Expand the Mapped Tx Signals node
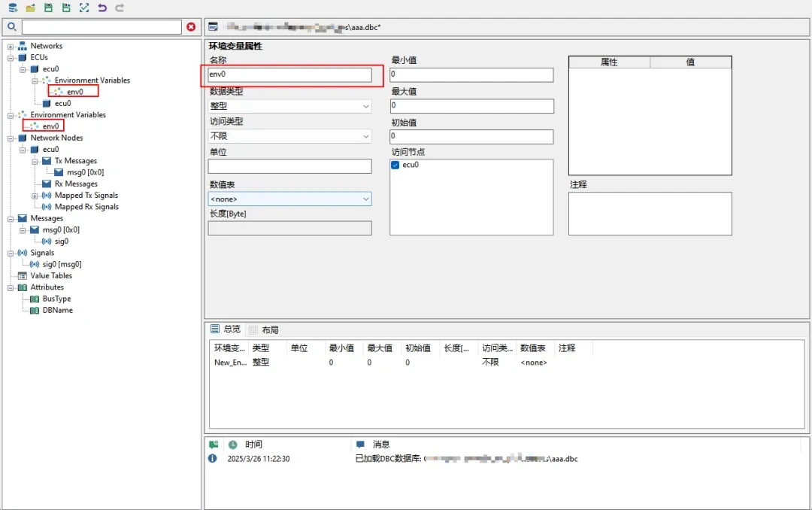812x510 pixels. 35,196
